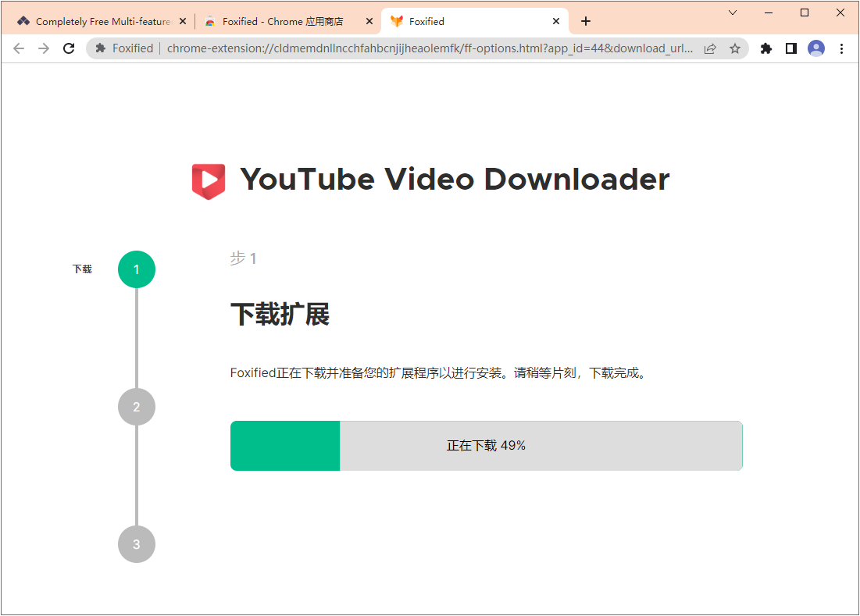This screenshot has width=860, height=616.
Task: Close the Foxified Chrome 应用商店 tab
Action: tap(369, 21)
